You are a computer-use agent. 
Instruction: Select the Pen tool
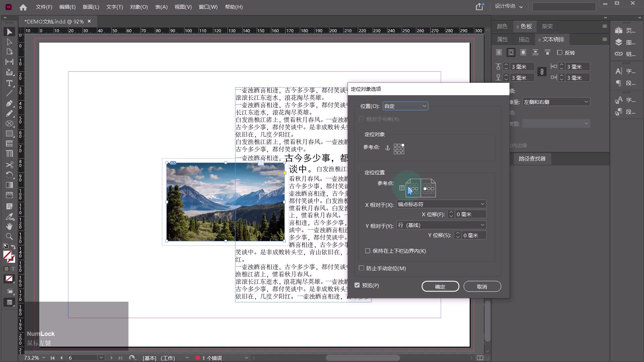pyautogui.click(x=9, y=103)
